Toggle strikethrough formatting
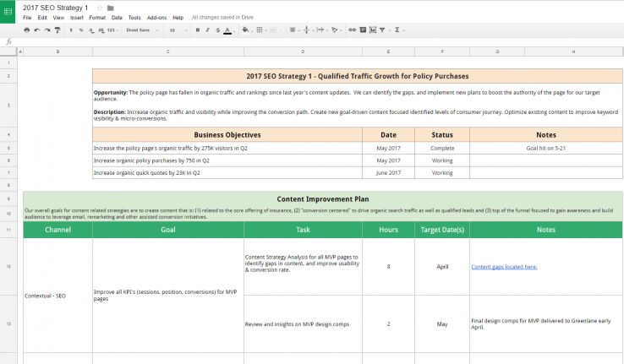Screen dimensions: 624x364 click(x=216, y=30)
